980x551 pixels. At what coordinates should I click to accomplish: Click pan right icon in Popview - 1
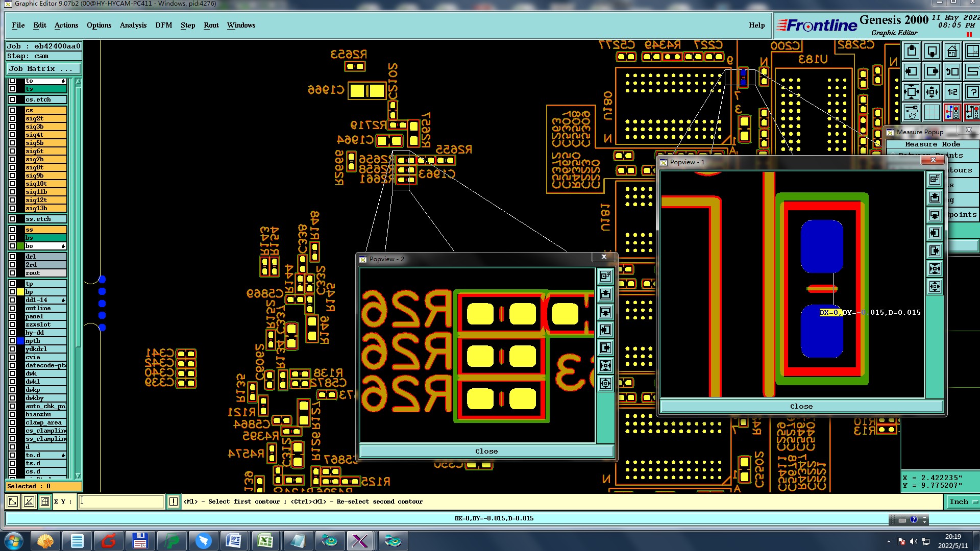coord(935,251)
